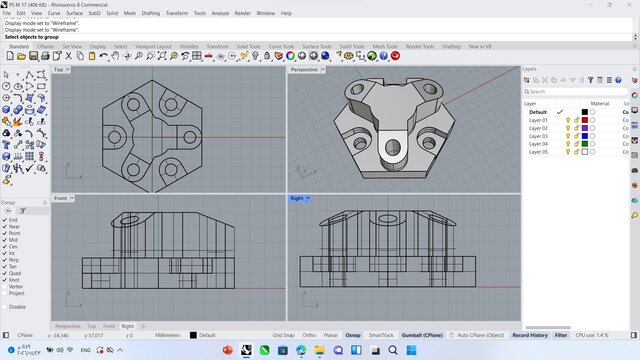Click the Paste clipboard icon
640x360 pixels.
click(x=92, y=56)
